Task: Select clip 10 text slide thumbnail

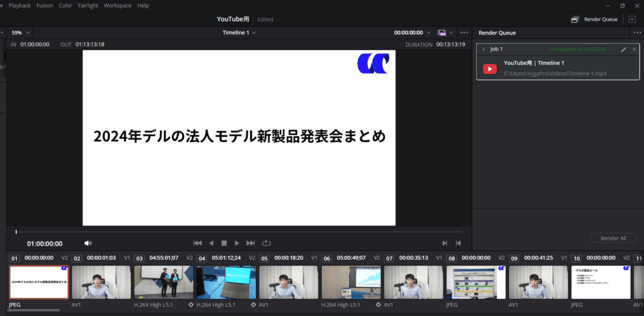Action: tap(601, 282)
